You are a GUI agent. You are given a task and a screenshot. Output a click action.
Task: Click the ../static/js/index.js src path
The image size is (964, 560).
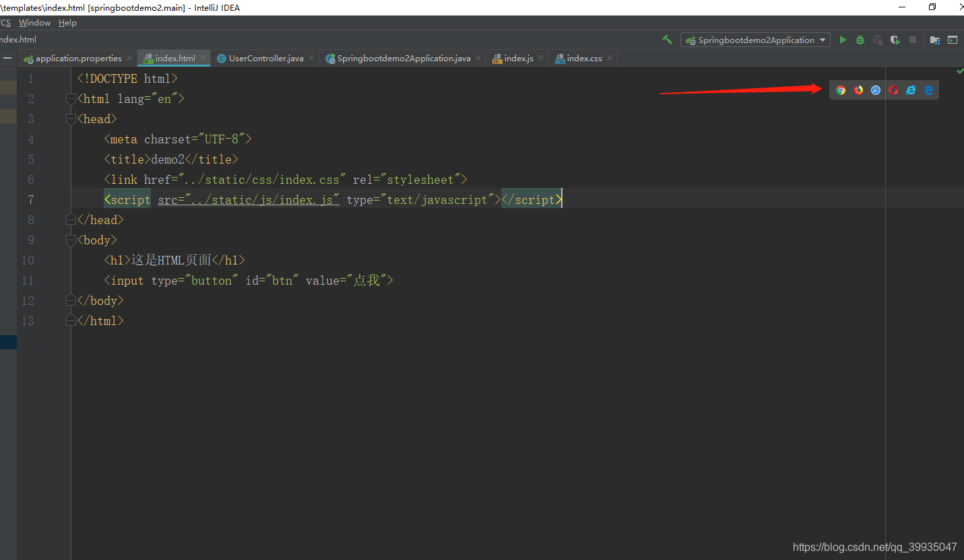pyautogui.click(x=262, y=200)
